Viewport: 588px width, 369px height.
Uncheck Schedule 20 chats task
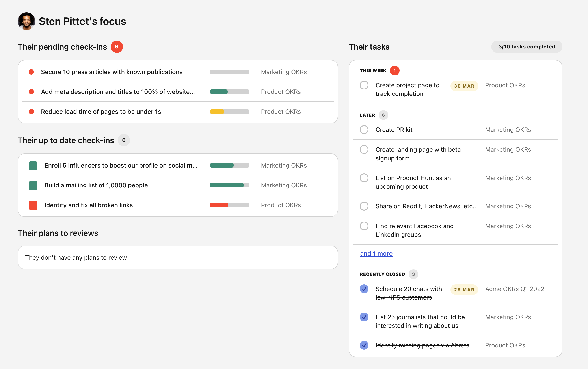(x=364, y=289)
